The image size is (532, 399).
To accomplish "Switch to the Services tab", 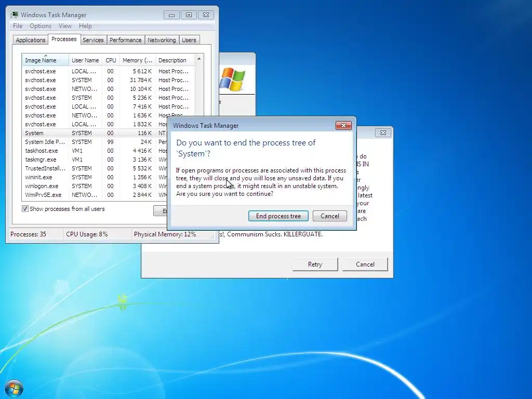I will [93, 40].
